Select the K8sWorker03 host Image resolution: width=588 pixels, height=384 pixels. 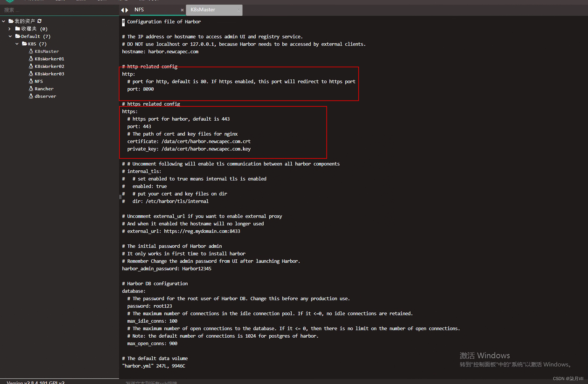[x=49, y=74]
